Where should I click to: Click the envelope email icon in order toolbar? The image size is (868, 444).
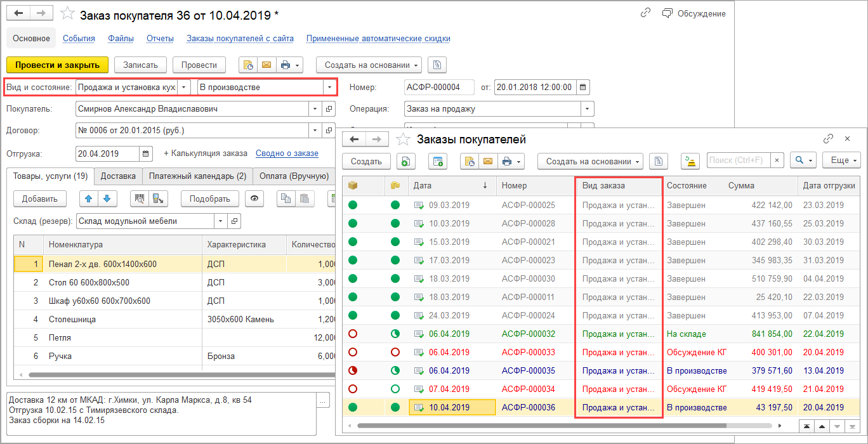click(x=266, y=65)
